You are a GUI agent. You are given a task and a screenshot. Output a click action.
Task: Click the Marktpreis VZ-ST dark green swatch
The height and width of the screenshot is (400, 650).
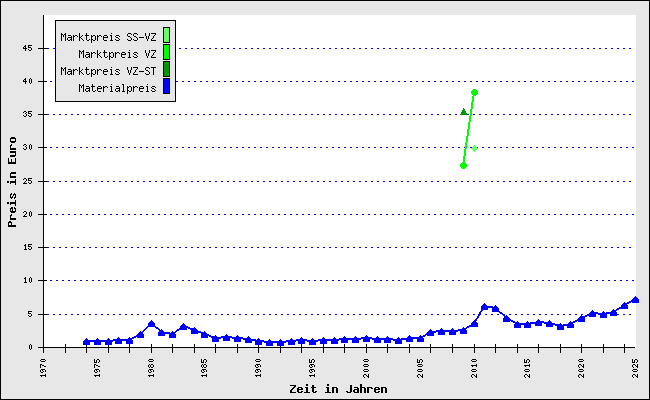click(x=166, y=69)
